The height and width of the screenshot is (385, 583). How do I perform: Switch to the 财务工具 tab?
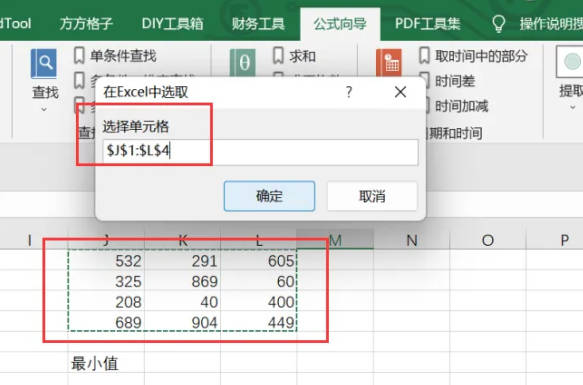258,23
